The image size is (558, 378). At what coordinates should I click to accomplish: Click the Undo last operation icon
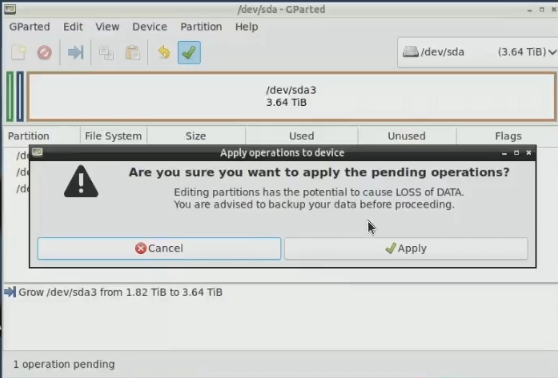click(164, 53)
